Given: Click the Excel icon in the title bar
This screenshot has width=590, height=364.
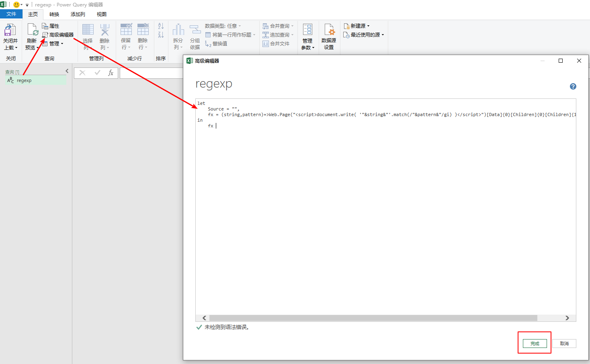Looking at the screenshot, I should coord(3,4).
